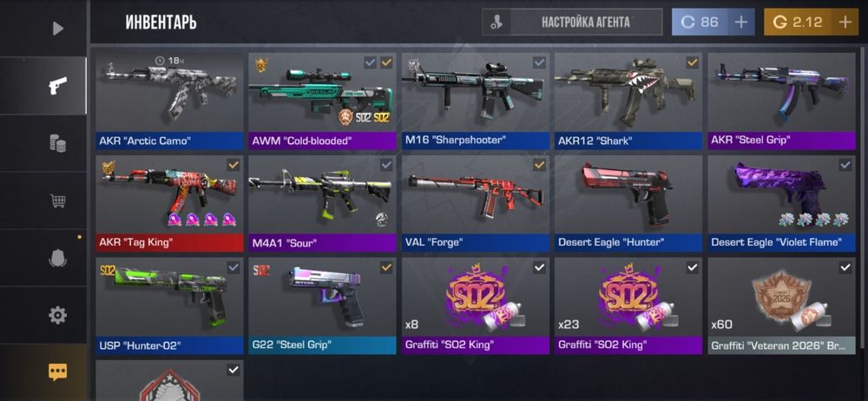Click the НАСТРОЙКА АГЕНТА button
This screenshot has height=401, width=868.
pyautogui.click(x=572, y=23)
